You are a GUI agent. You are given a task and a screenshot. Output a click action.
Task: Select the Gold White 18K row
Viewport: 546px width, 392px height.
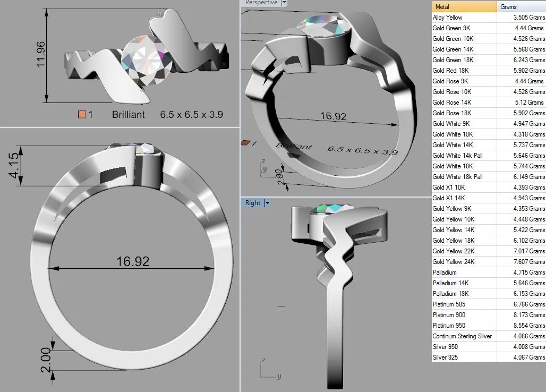pyautogui.click(x=489, y=166)
